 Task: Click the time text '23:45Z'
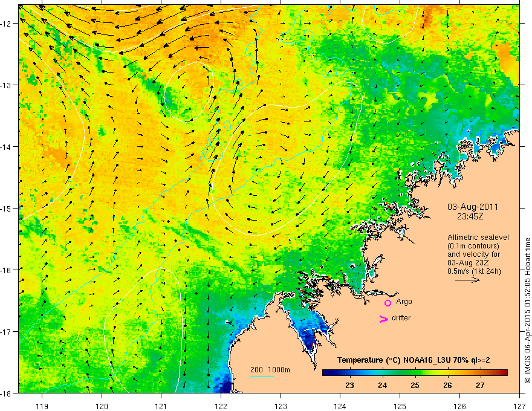[470, 216]
